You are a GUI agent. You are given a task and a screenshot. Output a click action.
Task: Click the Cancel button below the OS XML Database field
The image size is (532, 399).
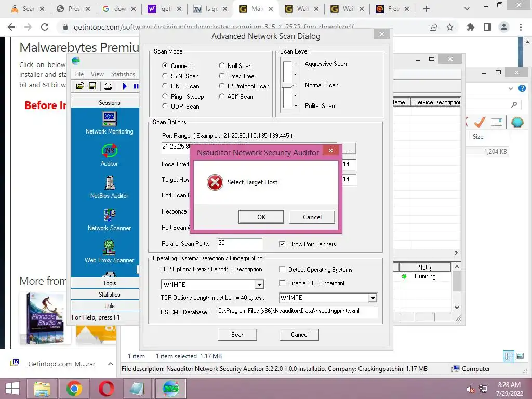tap(299, 335)
